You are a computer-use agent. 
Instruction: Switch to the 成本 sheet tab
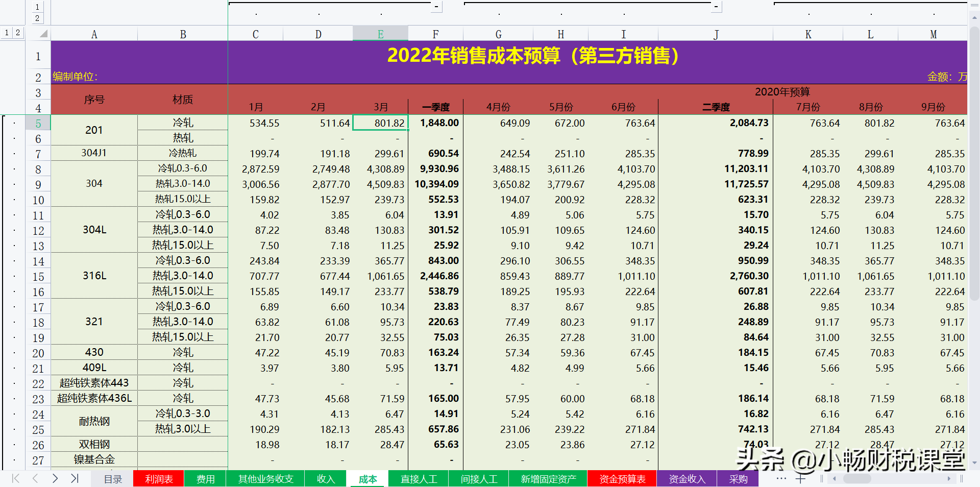coord(367,479)
